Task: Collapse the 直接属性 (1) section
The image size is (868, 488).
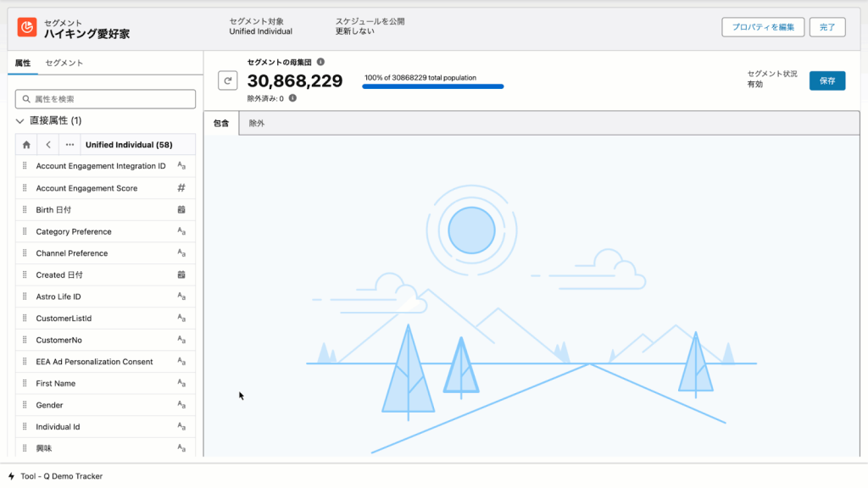Action: coord(19,121)
